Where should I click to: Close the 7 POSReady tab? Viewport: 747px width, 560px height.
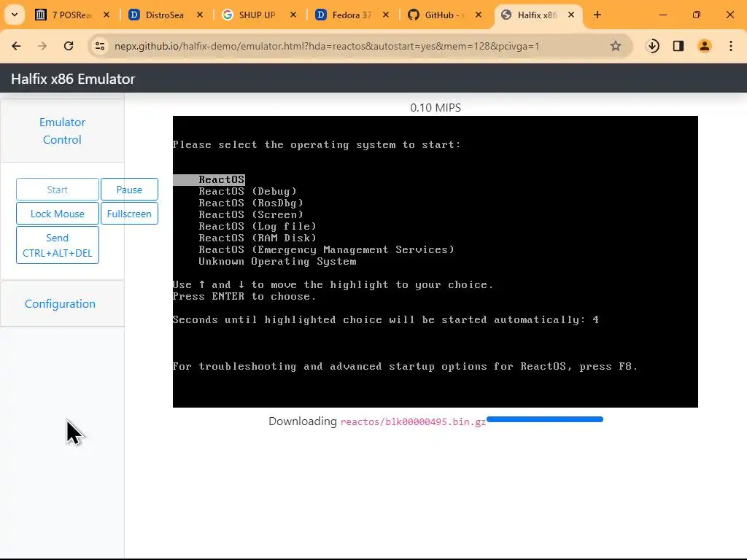point(107,15)
